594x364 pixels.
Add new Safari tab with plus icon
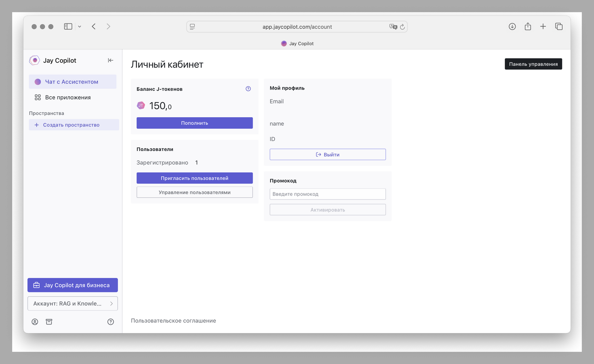[543, 27]
